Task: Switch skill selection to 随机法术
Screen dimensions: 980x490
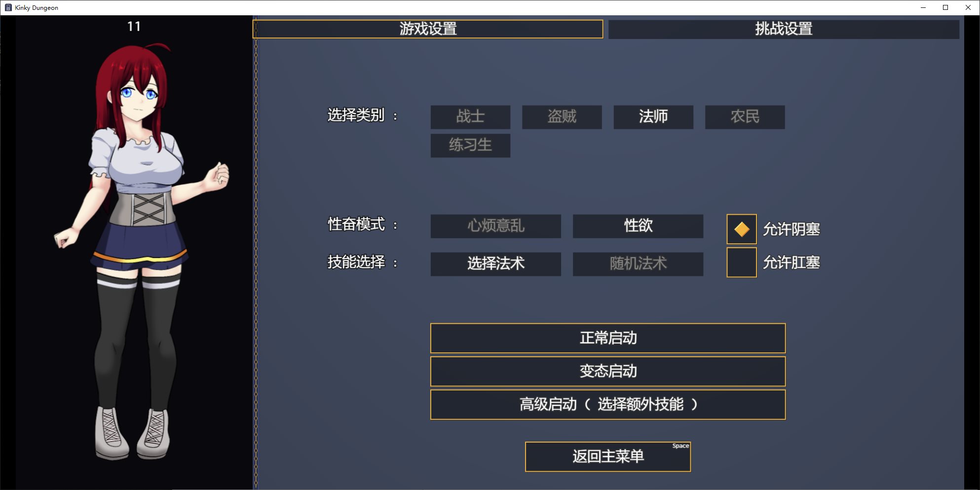Action: [638, 264]
